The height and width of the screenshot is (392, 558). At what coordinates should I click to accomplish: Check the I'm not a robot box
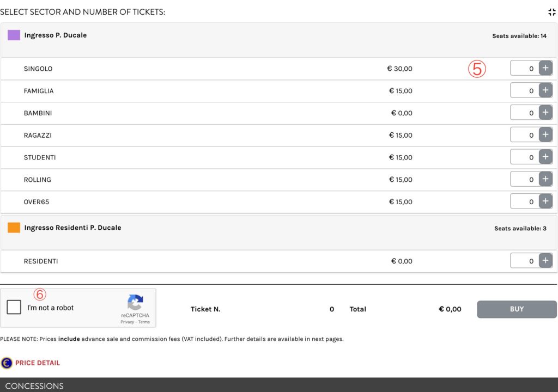click(14, 308)
